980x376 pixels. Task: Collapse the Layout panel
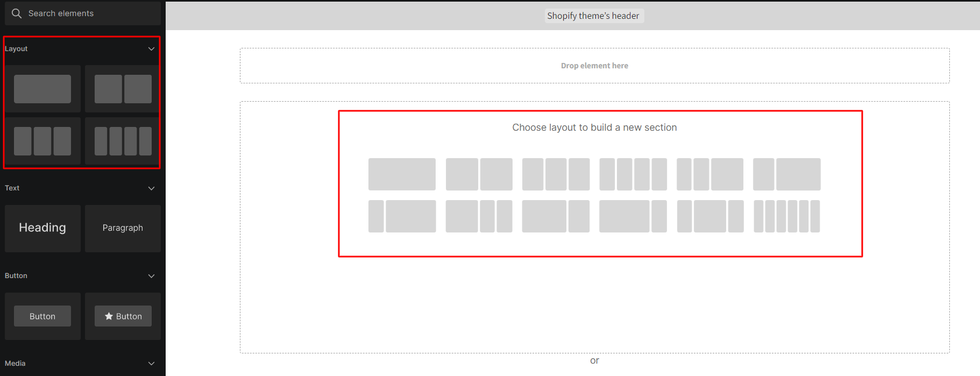[151, 49]
